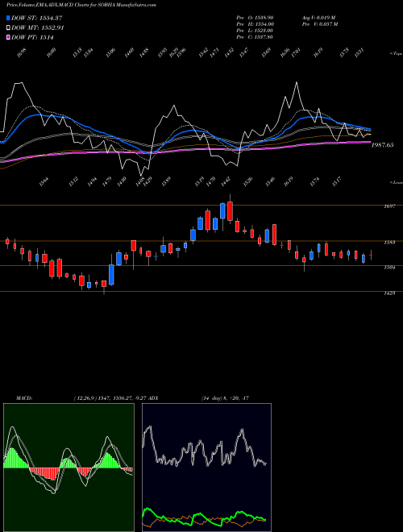
Task: Click the 1697 price level label
Action: click(x=389, y=206)
